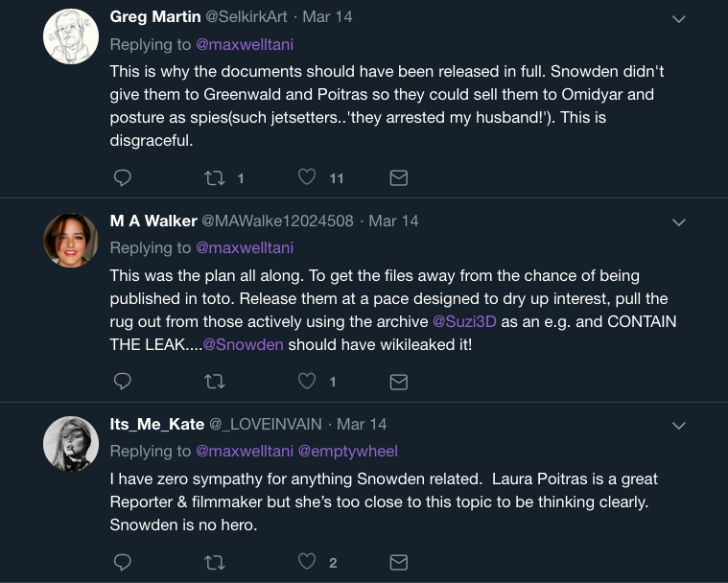Reply to M A Walker's tweet

122,381
